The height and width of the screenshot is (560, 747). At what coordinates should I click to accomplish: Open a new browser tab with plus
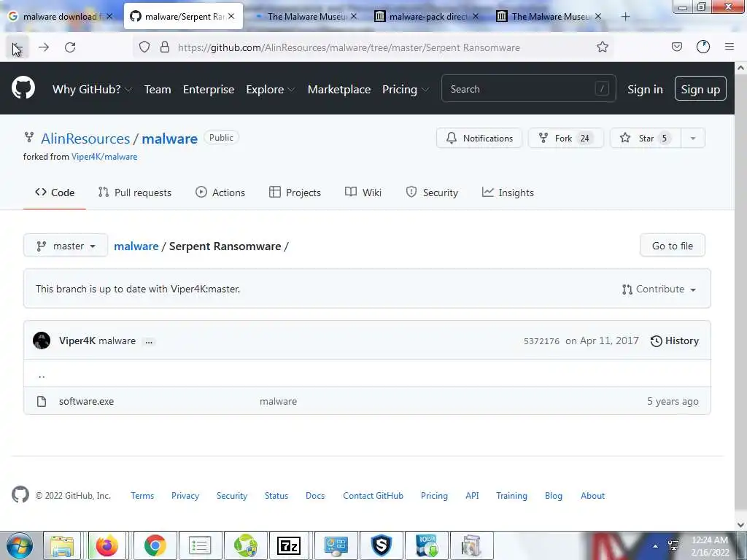(x=625, y=17)
